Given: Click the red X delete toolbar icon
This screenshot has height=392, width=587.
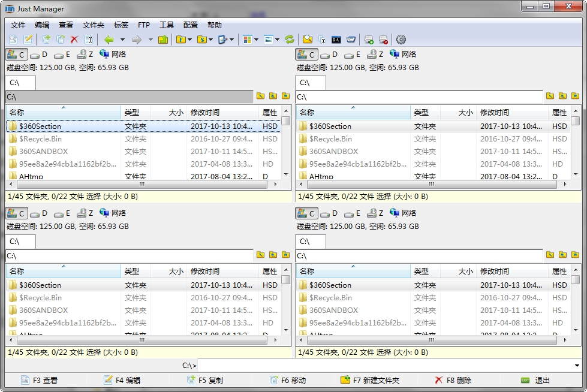Looking at the screenshot, I should [x=74, y=40].
